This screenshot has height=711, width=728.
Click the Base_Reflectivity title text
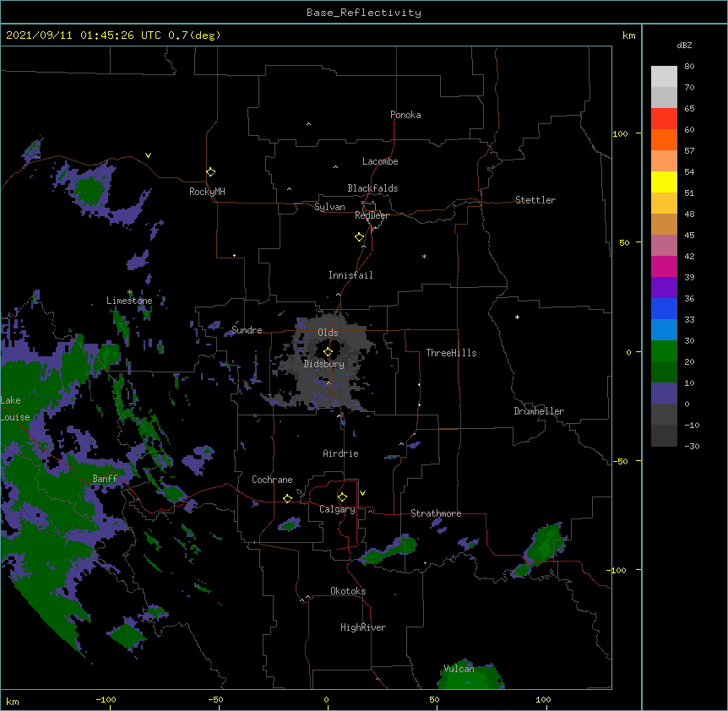point(364,13)
